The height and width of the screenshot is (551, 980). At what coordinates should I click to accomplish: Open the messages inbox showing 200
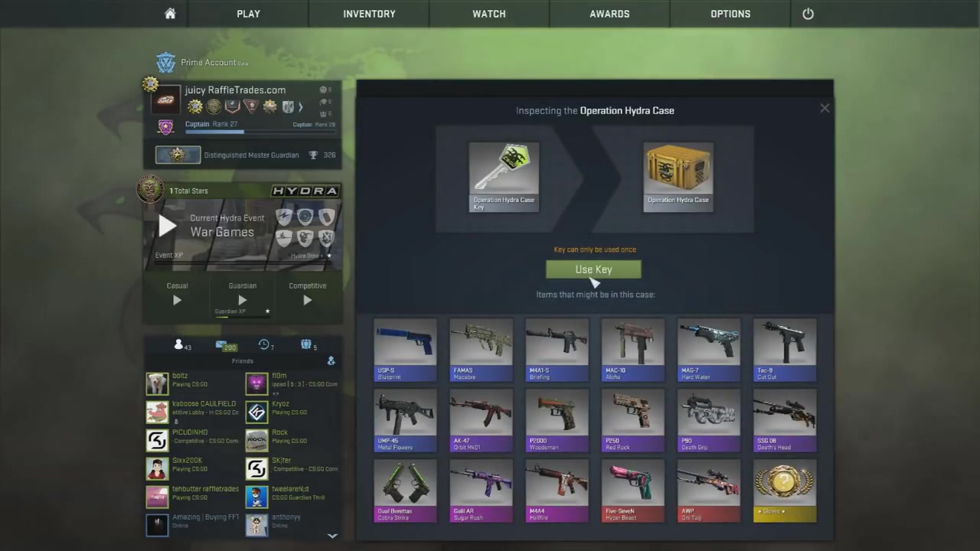(x=226, y=346)
